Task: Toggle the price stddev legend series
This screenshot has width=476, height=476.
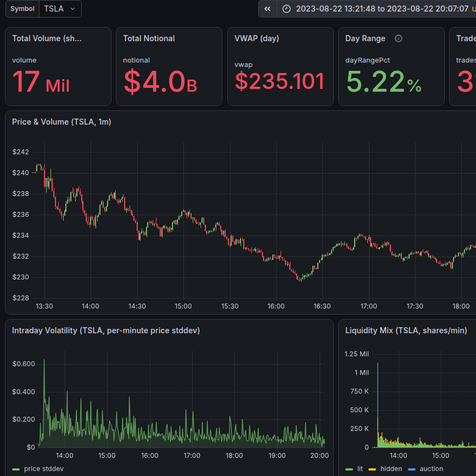Action: click(x=44, y=469)
